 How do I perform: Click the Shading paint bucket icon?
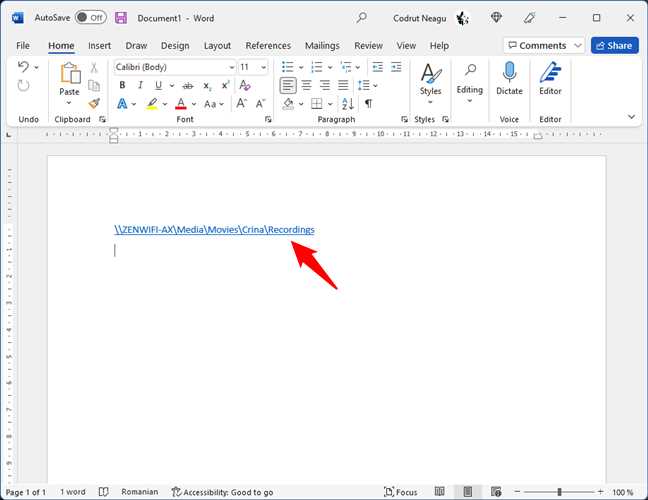pos(288,103)
